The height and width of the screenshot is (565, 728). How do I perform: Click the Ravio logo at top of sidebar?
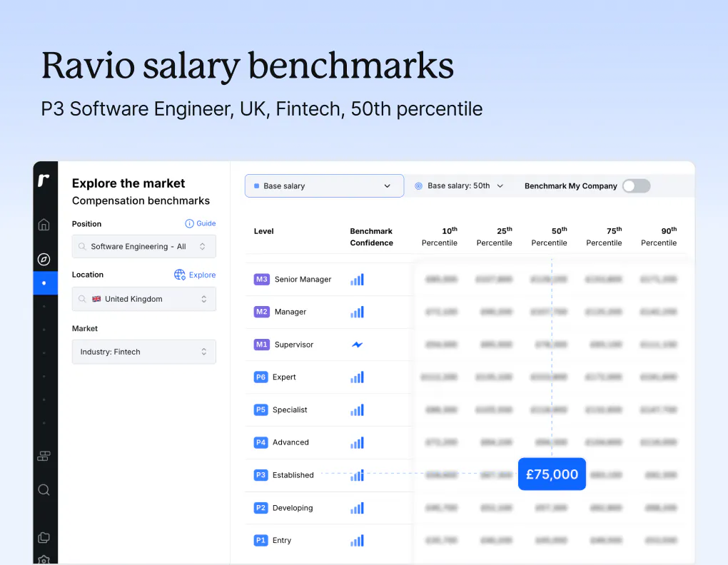(45, 180)
